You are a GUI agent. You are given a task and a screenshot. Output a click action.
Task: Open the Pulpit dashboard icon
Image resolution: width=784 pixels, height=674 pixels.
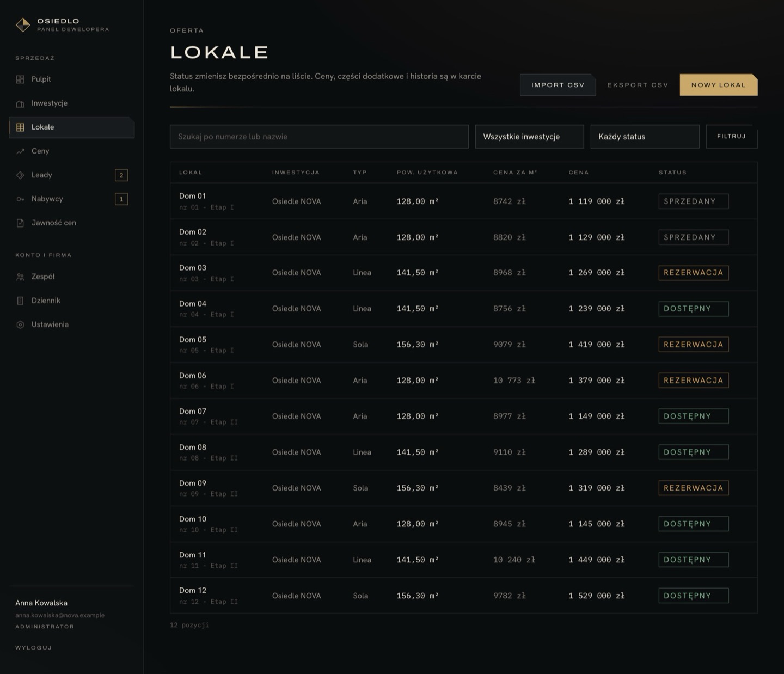20,79
